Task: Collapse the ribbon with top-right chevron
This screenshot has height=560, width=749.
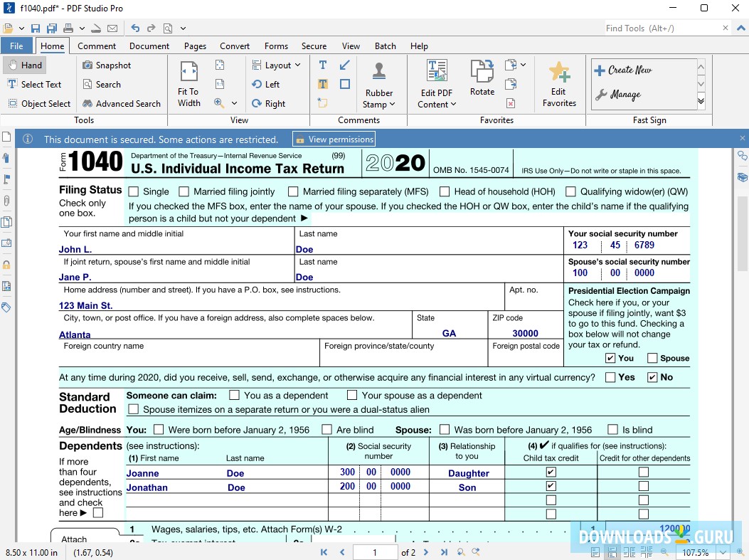Action: 741,28
